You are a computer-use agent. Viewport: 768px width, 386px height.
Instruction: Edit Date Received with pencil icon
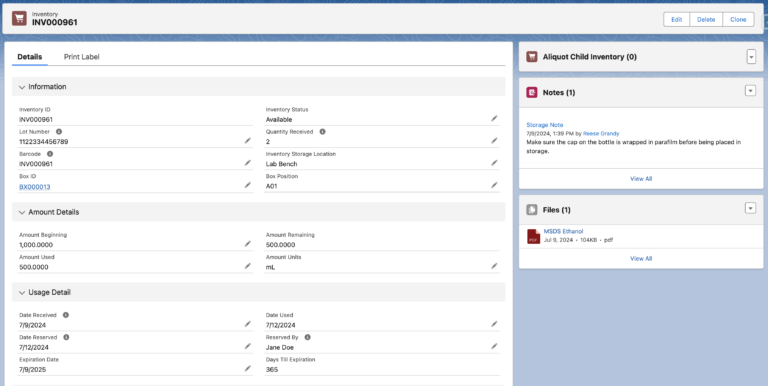coord(248,324)
